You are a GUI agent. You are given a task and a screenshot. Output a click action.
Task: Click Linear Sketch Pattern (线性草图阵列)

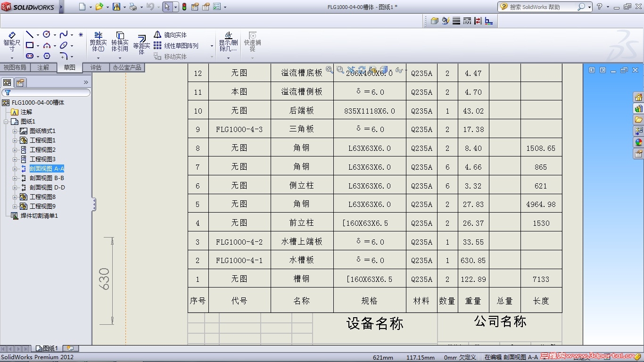(x=176, y=46)
